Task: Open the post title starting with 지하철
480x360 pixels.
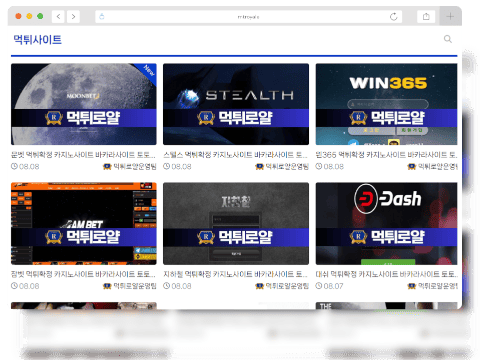Action: point(235,274)
